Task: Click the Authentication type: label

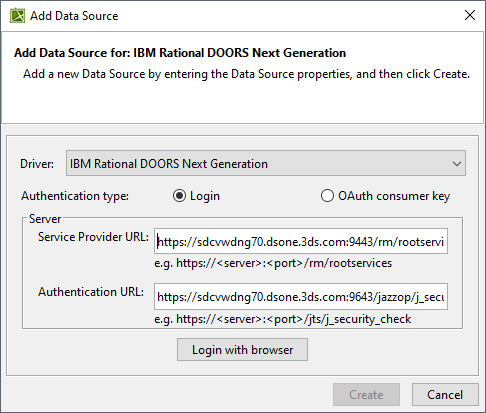Action: coord(75,196)
